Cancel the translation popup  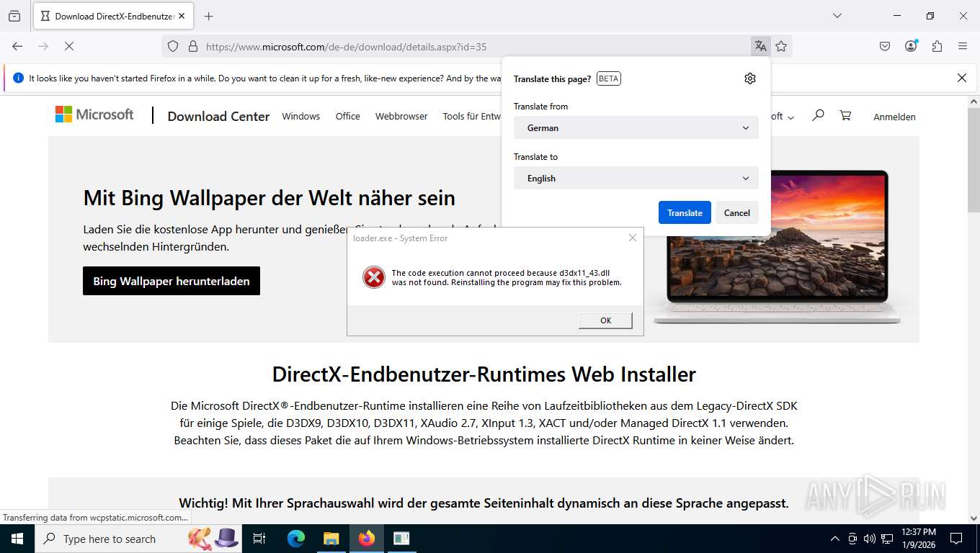tap(736, 212)
